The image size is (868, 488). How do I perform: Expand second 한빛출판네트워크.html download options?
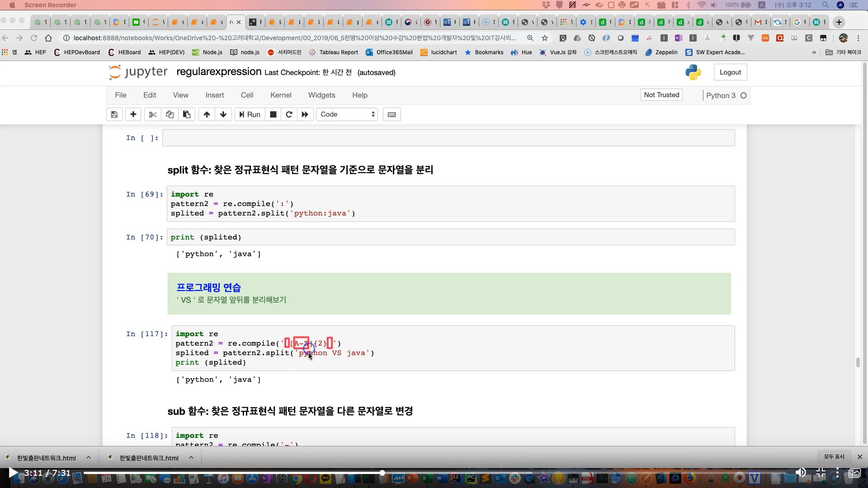tap(191, 457)
